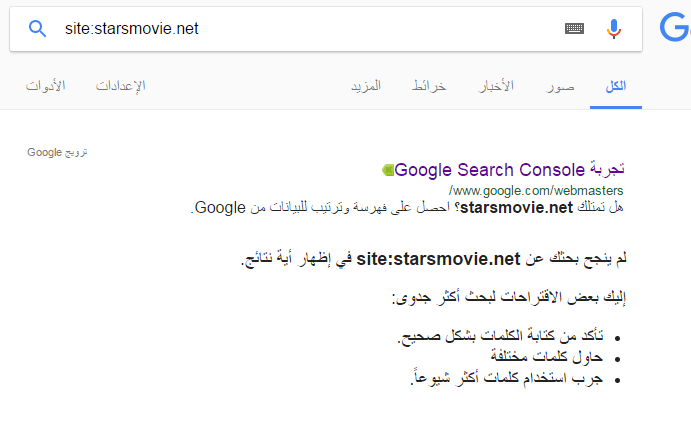Click the Google logo

tap(675, 29)
